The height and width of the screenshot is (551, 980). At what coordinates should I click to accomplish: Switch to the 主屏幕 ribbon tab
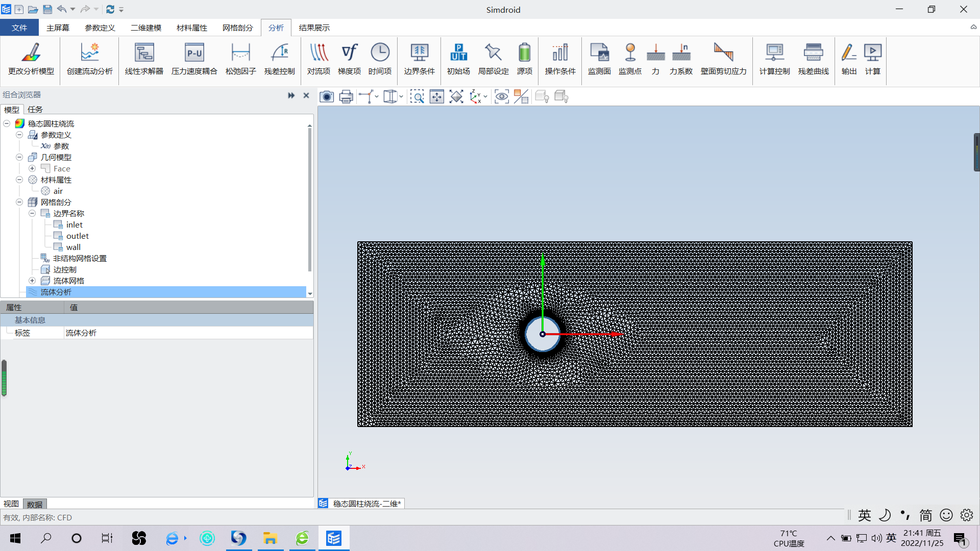click(58, 28)
